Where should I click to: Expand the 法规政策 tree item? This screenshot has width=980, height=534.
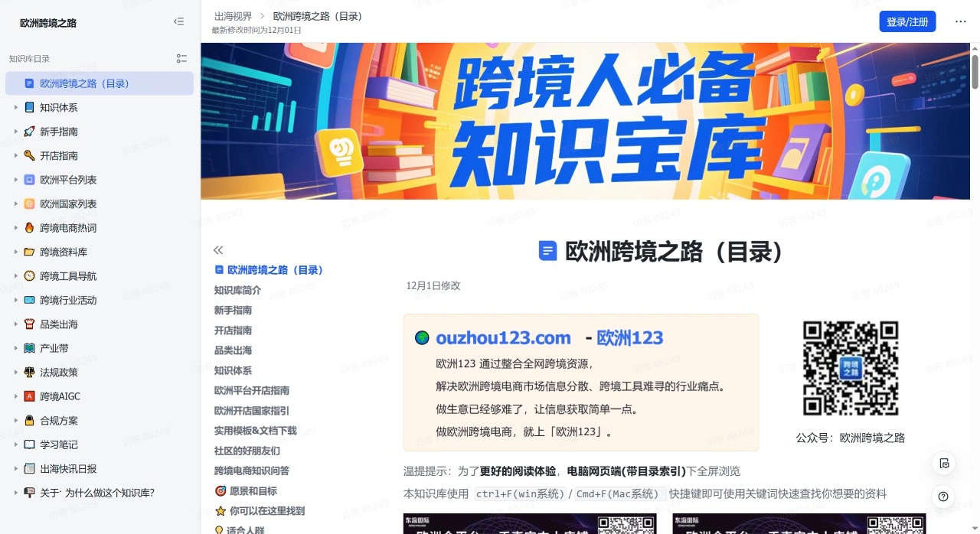pos(16,372)
